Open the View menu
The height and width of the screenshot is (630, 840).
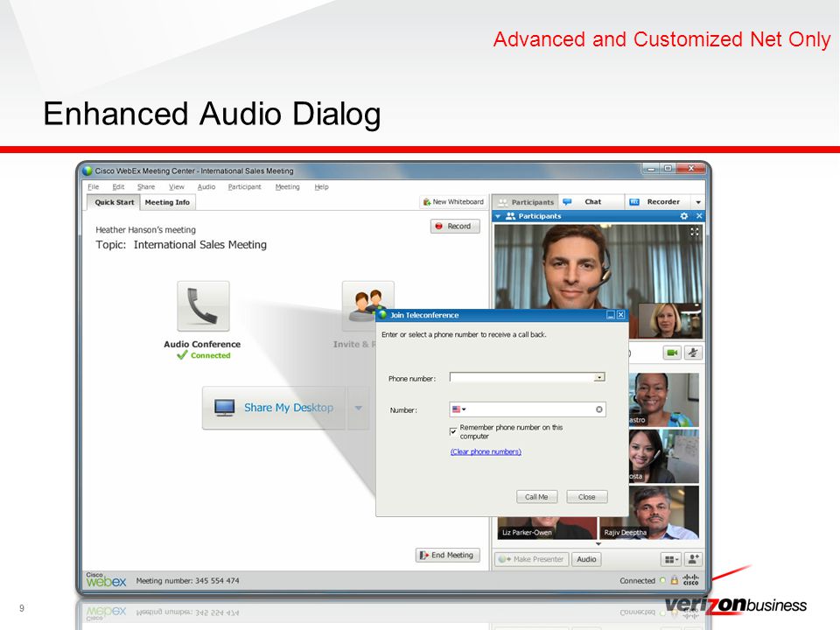point(176,187)
